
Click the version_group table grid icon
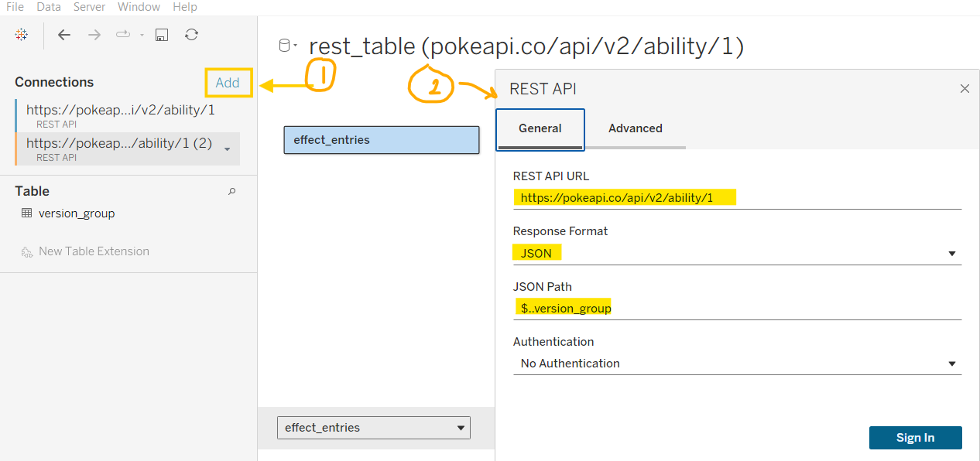click(26, 213)
